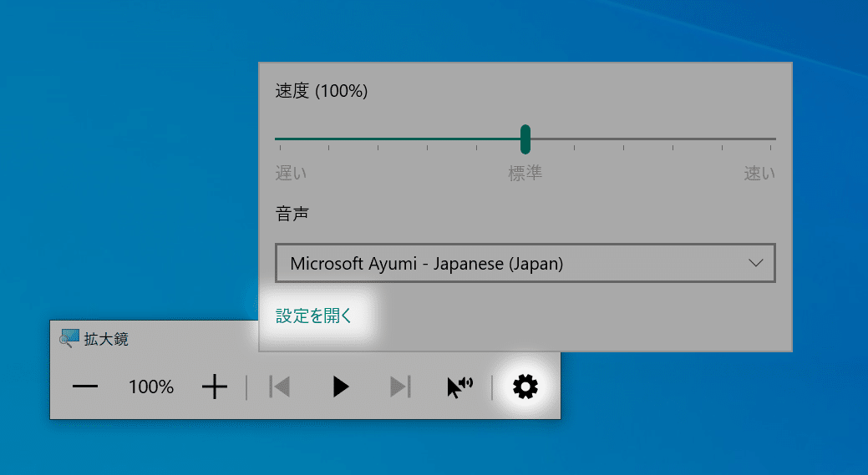Image resolution: width=868 pixels, height=475 pixels.
Task: Start reading with the play button
Action: (341, 387)
